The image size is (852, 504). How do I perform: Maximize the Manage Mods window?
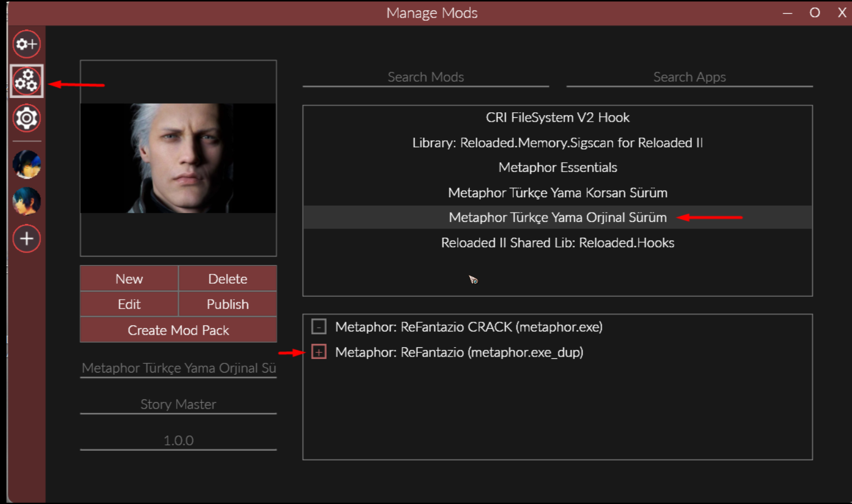pos(815,13)
